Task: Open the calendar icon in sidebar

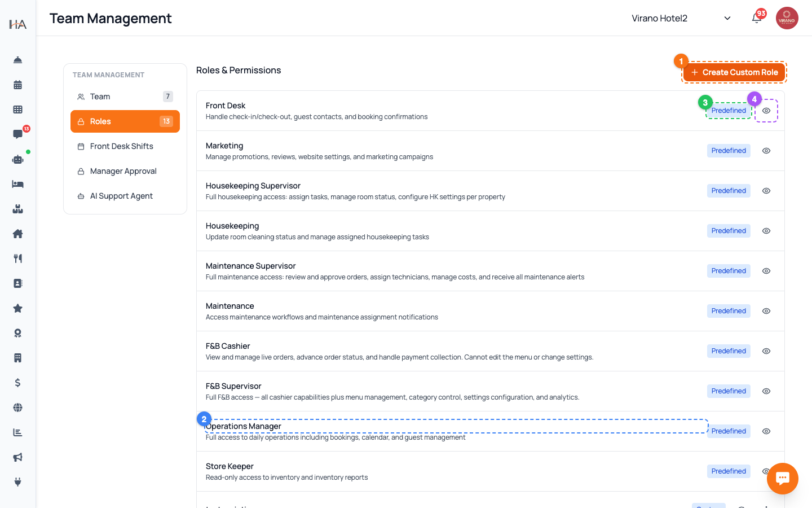Action: coord(17,85)
